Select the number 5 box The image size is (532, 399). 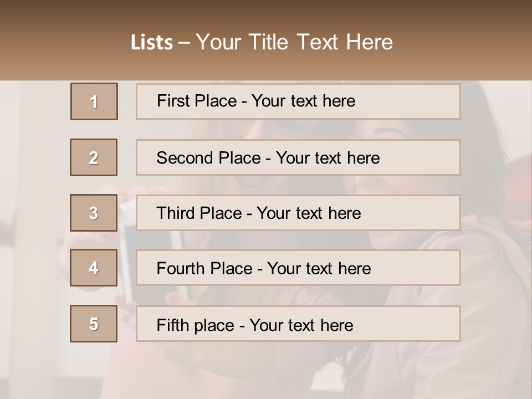[94, 323]
